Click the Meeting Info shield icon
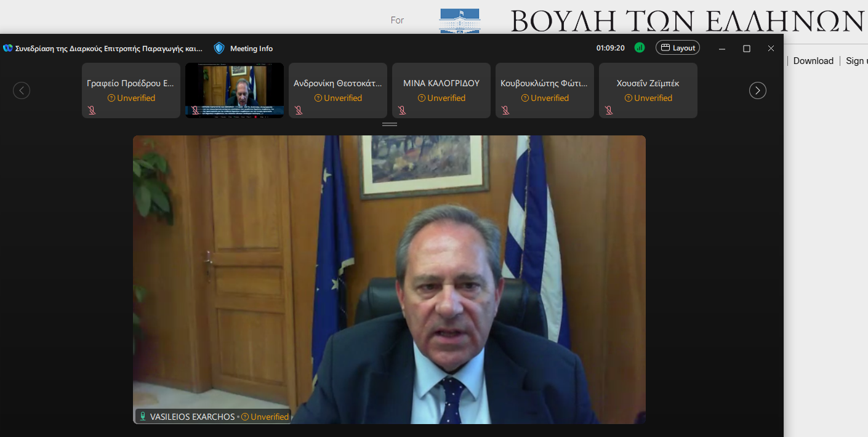The width and height of the screenshot is (868, 437). coord(219,48)
